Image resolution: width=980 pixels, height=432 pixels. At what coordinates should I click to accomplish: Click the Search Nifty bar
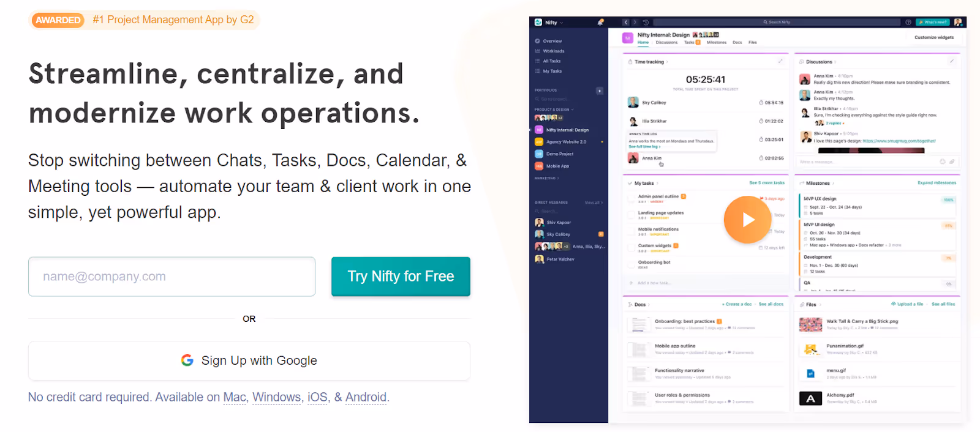point(777,22)
